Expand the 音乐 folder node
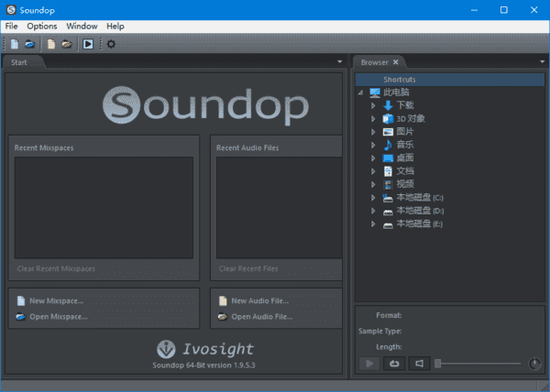This screenshot has height=392, width=550. (373, 145)
